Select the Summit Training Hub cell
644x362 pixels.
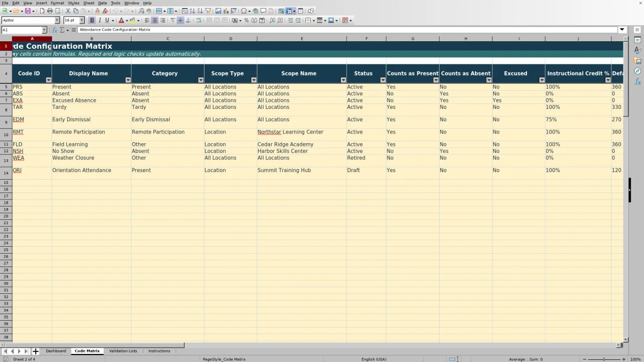302,173
